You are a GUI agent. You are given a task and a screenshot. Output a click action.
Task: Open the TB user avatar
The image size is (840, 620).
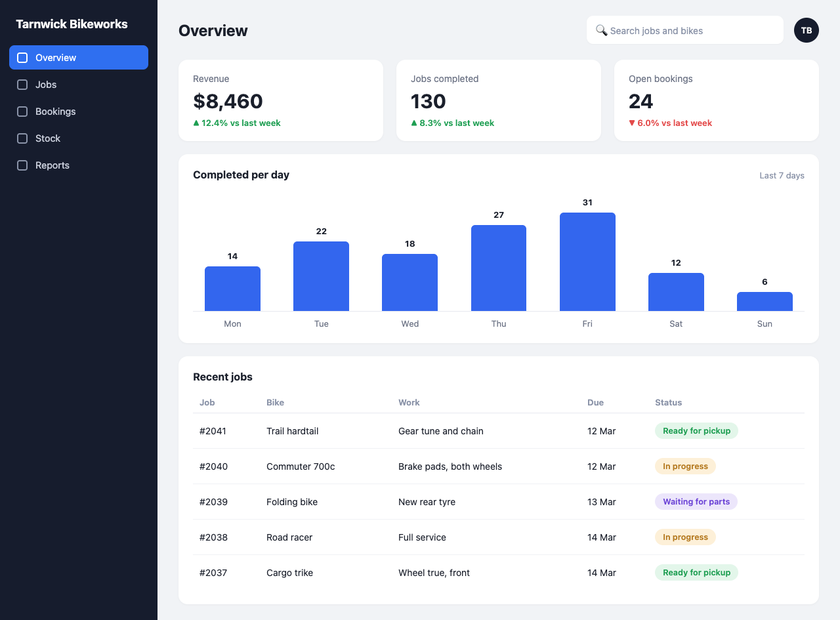tap(807, 30)
